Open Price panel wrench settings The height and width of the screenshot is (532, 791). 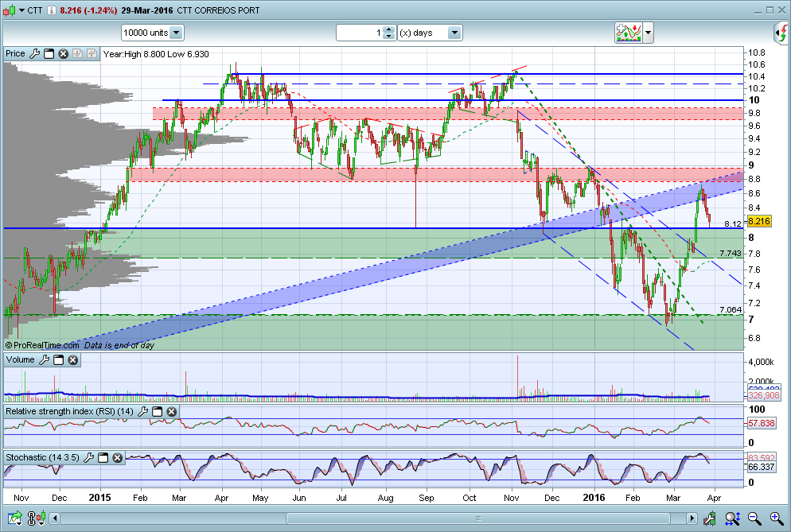[34, 54]
